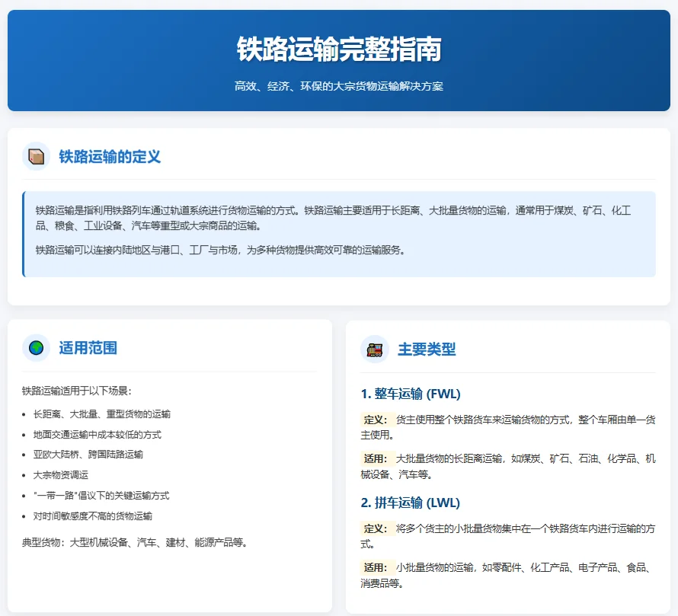678x616 pixels.
Task: Select the 主要类型 section heading
Action: coord(429,350)
